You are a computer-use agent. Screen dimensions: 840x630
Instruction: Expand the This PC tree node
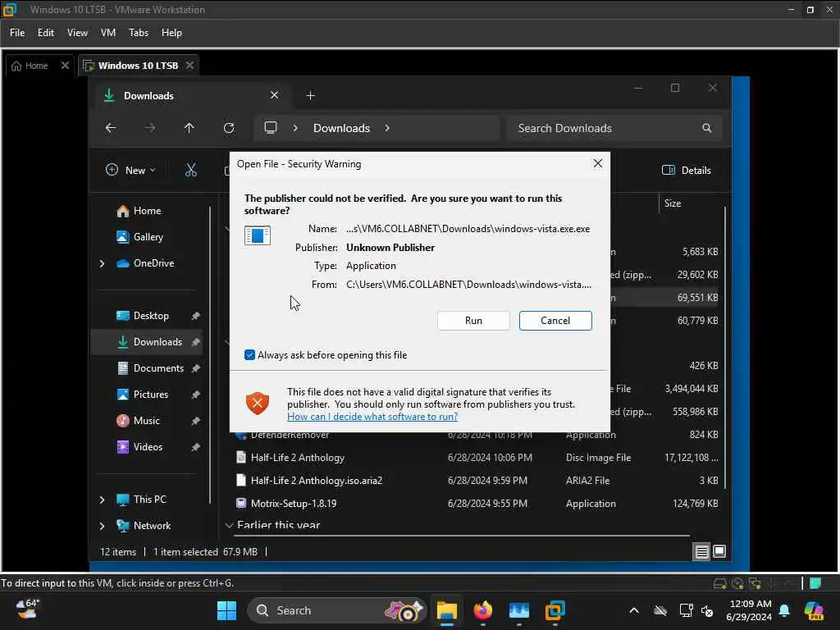coord(102,500)
